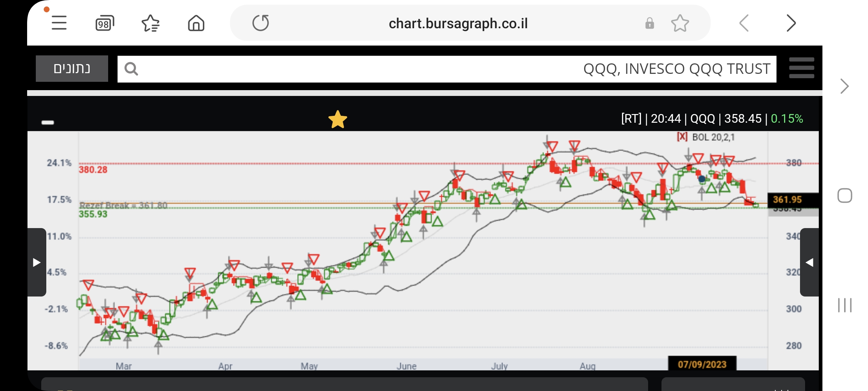
Task: Toggle the yellow favorite star
Action: pyautogui.click(x=337, y=119)
